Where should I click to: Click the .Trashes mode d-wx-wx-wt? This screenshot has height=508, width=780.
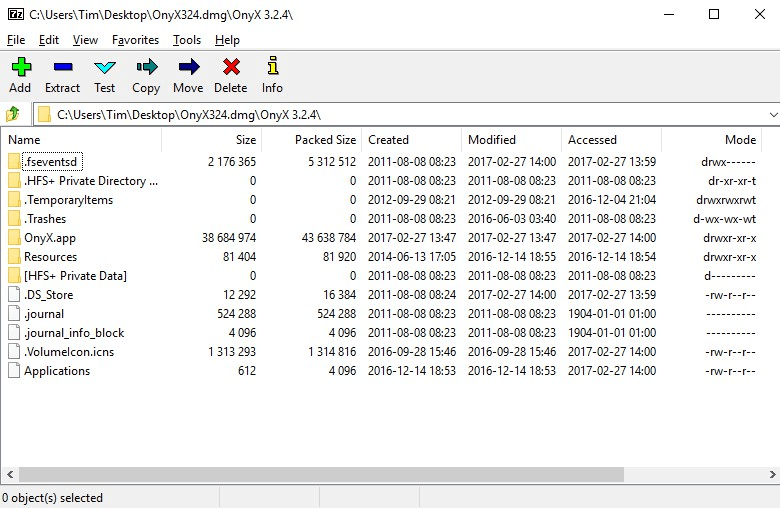tap(724, 219)
